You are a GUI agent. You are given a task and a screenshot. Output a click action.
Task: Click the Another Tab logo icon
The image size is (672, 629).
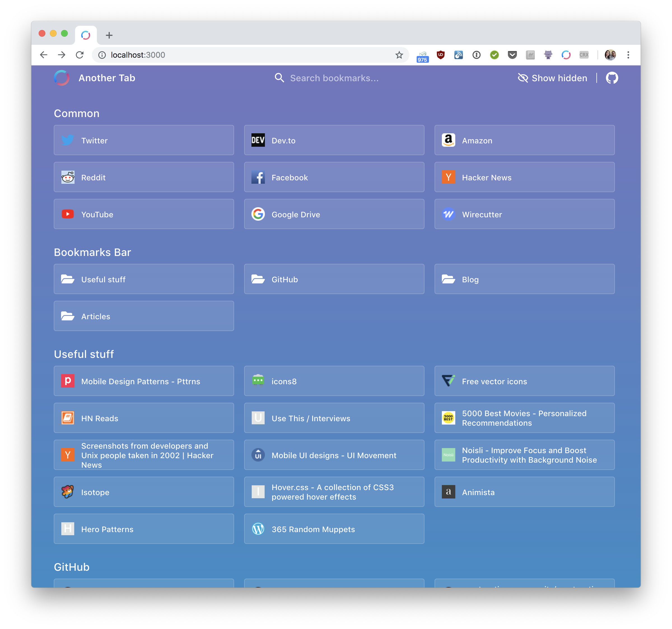click(62, 78)
